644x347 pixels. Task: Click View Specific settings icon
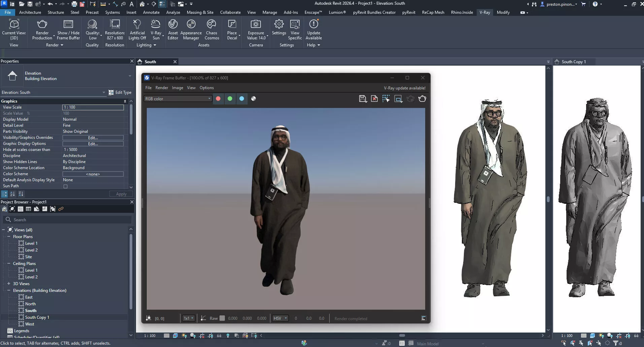[295, 24]
